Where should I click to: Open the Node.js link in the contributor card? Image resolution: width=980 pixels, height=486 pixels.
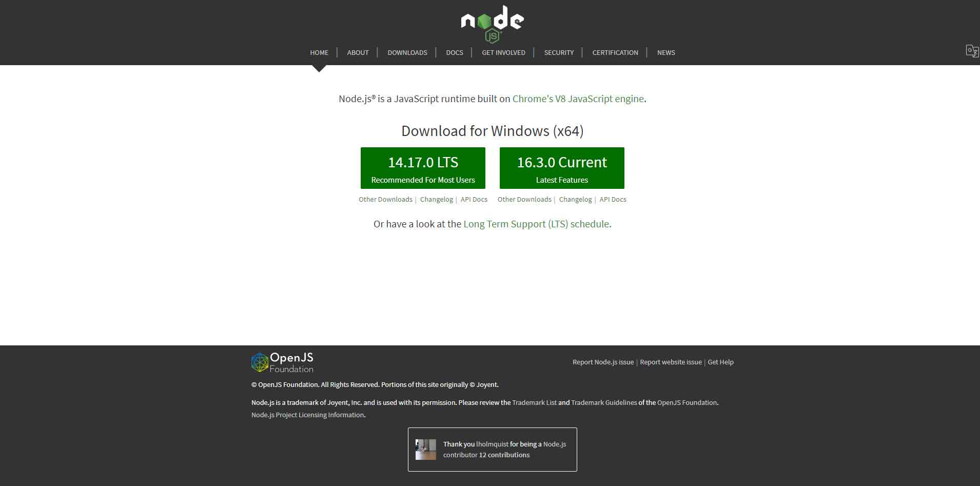(x=555, y=444)
